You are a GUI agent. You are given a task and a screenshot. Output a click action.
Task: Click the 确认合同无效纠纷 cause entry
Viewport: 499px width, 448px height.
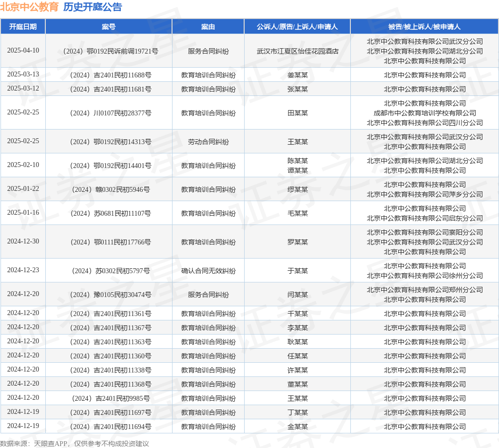point(208,271)
